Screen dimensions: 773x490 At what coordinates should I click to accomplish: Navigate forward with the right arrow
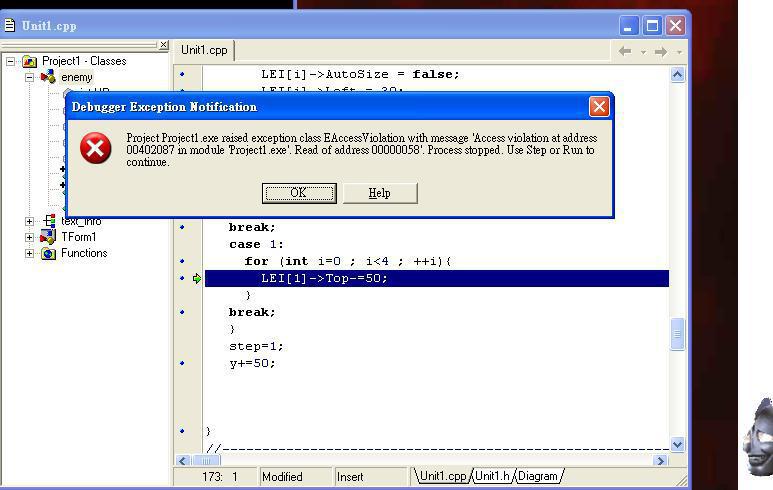pos(661,51)
